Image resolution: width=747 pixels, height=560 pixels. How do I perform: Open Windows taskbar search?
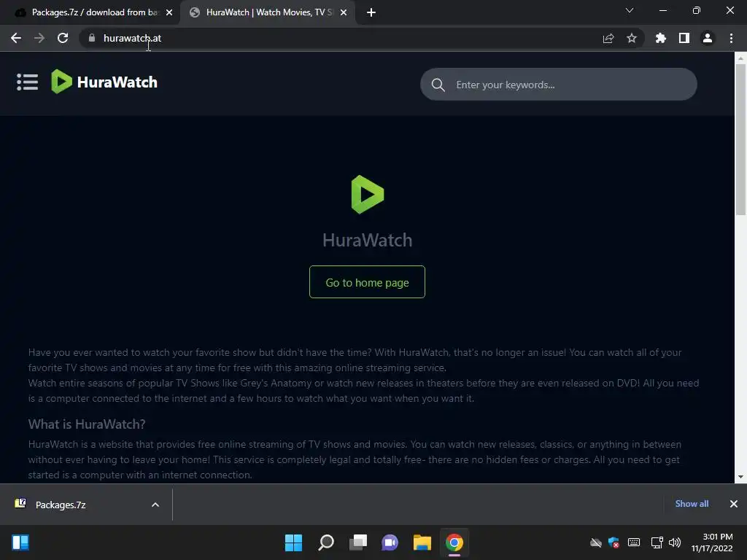click(x=326, y=542)
